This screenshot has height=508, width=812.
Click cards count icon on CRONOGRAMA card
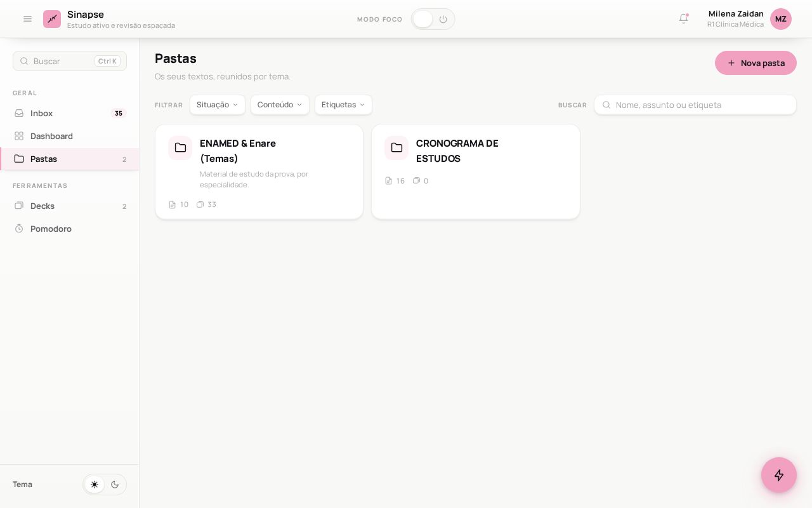[x=416, y=181]
